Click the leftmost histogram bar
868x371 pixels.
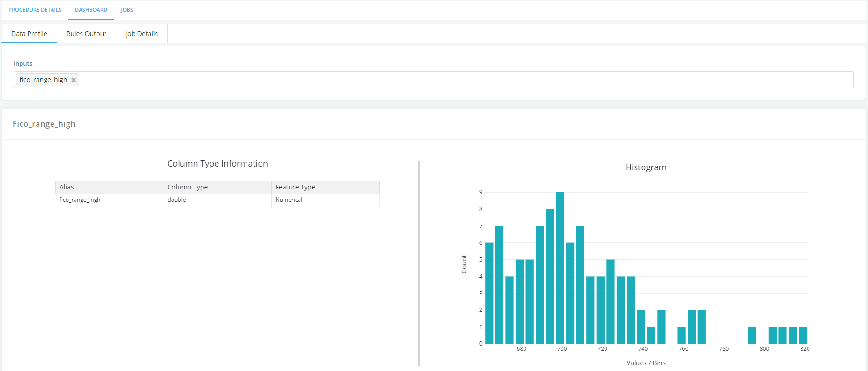pyautogui.click(x=489, y=293)
